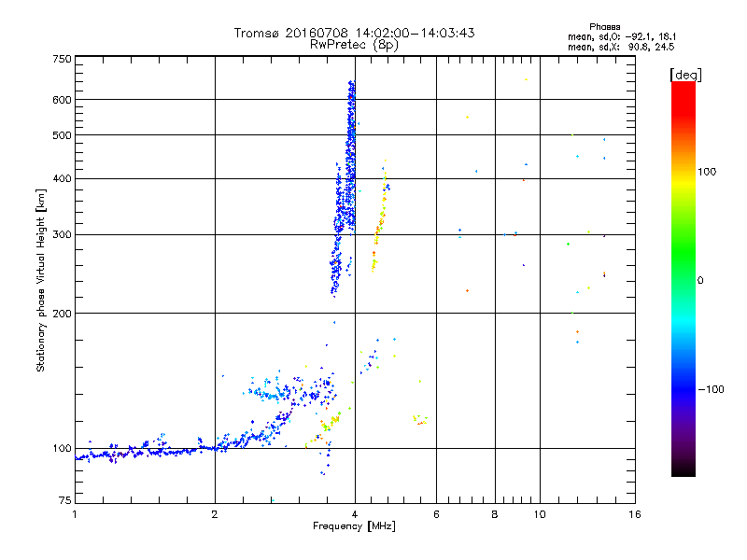This screenshot has height=560, width=747.
Task: Click the colorbar tick label '100'
Action: 707,172
